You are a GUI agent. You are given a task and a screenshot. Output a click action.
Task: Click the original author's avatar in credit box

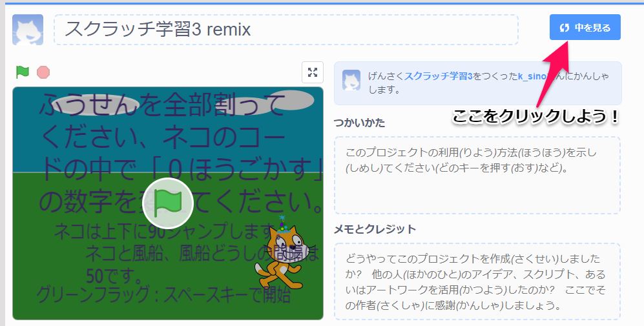point(351,80)
